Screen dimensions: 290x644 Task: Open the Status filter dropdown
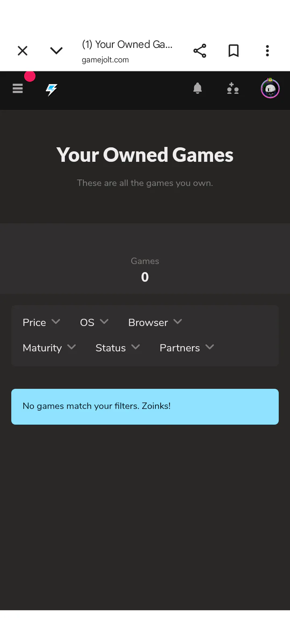pyautogui.click(x=118, y=348)
